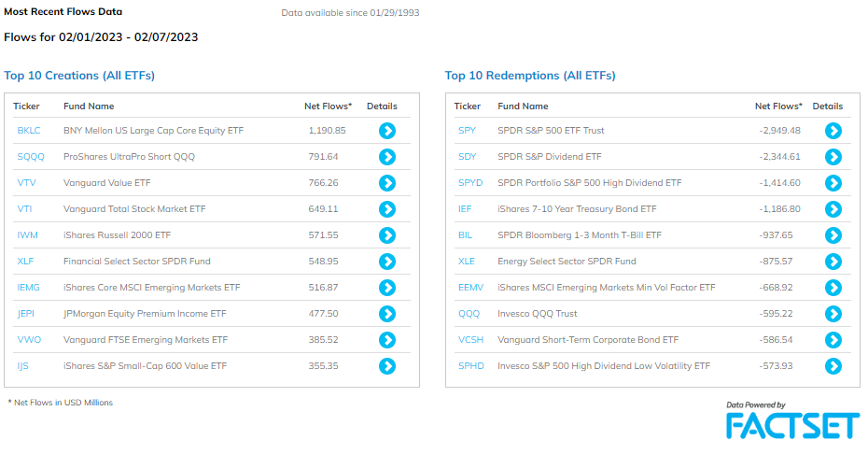Click the Net Flows in USD Millions footnote
The image size is (868, 454).
[x=61, y=403]
